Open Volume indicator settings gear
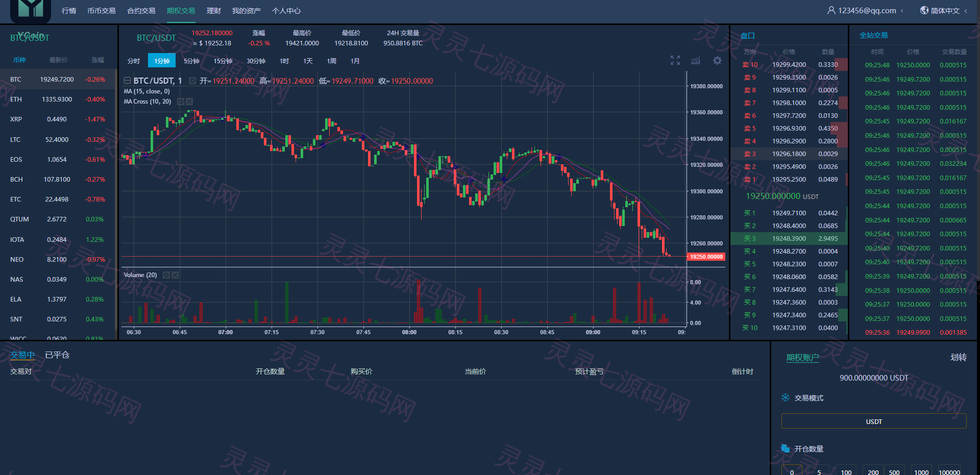This screenshot has width=980, height=475. click(x=166, y=275)
